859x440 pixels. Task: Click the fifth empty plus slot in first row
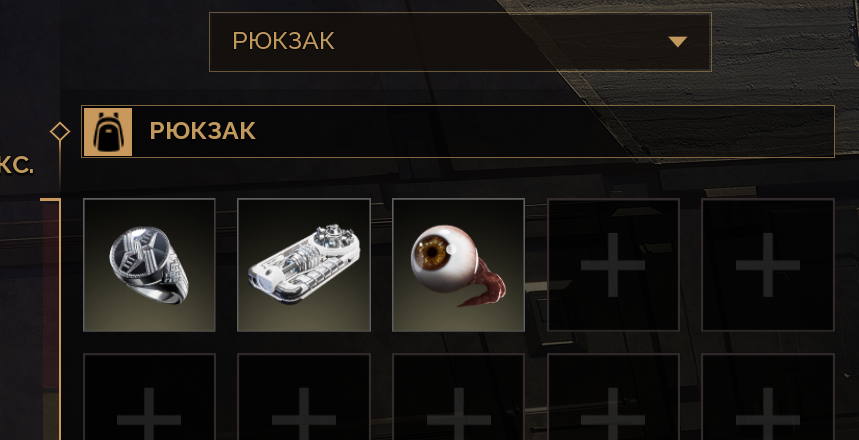(768, 265)
